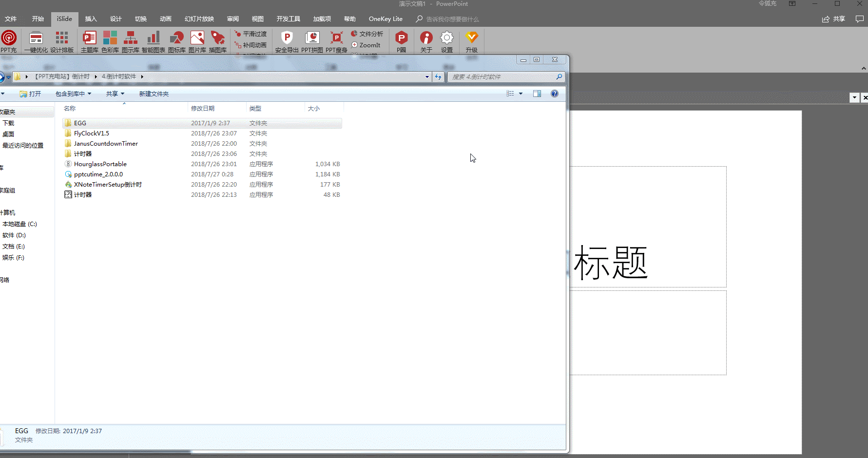Open iSlide 设置 settings
The image size is (868, 458).
pos(447,41)
